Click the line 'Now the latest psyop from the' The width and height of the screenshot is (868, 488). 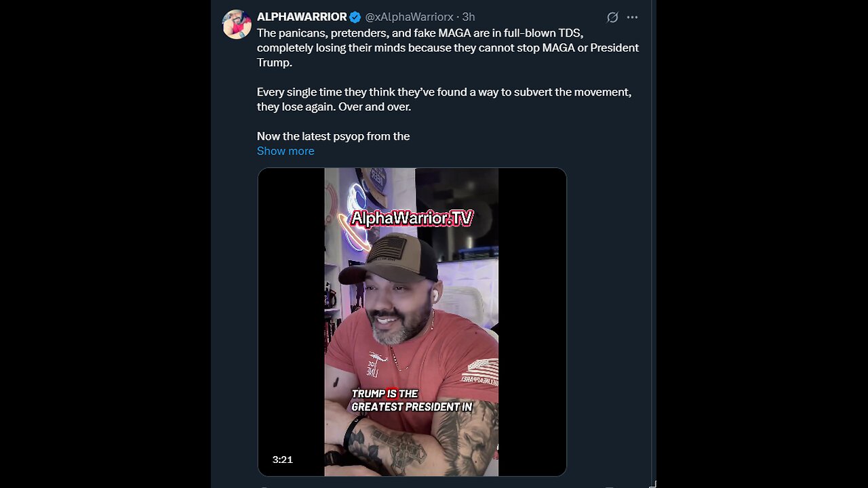coord(333,136)
